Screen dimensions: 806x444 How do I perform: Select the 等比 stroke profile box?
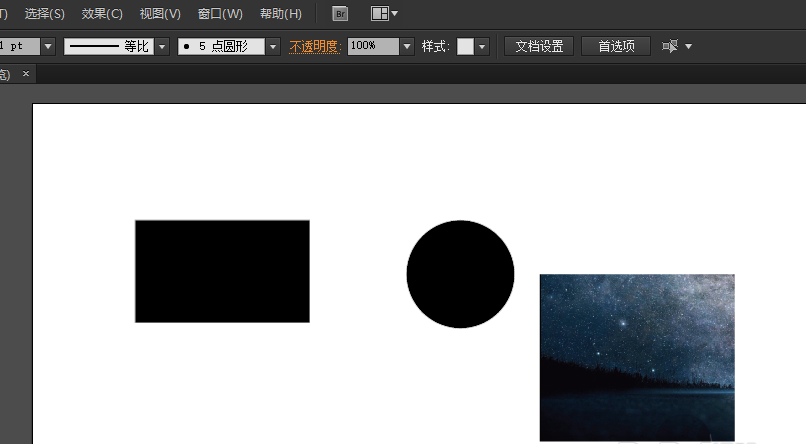[x=109, y=46]
